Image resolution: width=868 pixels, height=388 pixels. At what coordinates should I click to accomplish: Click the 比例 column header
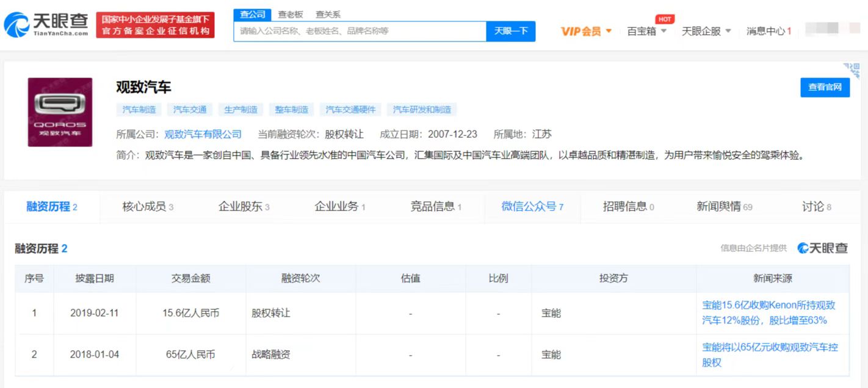[498, 278]
